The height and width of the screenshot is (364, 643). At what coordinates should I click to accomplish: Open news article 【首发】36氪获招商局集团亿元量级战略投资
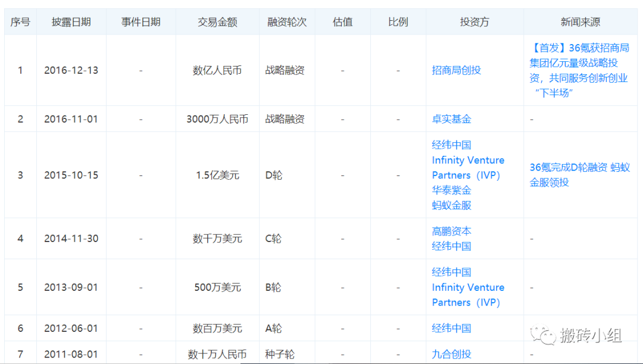click(x=579, y=70)
